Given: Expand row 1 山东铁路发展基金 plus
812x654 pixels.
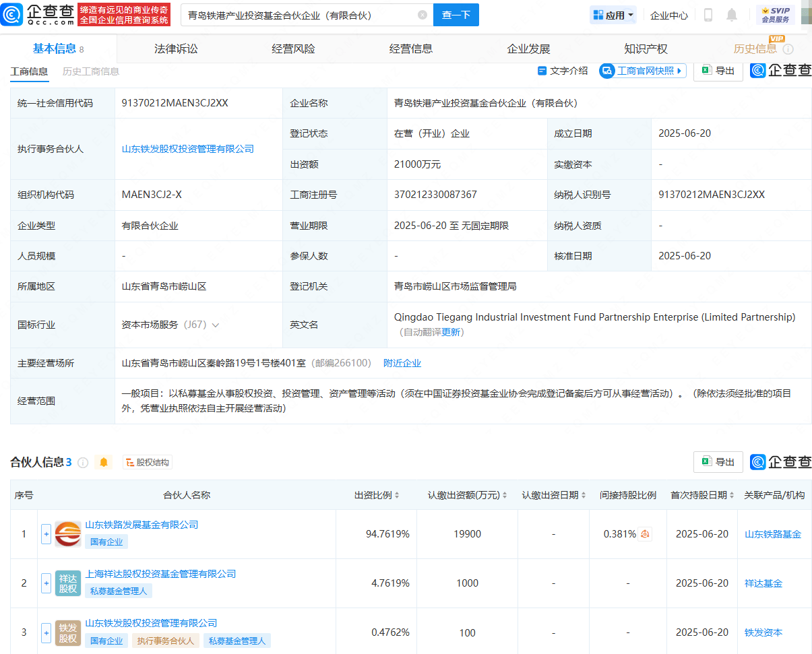Looking at the screenshot, I should [x=46, y=534].
